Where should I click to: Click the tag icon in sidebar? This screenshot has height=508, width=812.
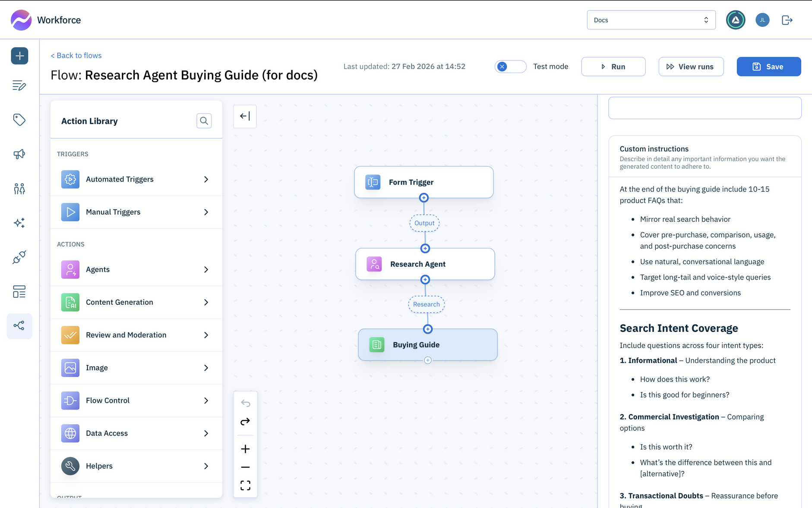click(19, 120)
